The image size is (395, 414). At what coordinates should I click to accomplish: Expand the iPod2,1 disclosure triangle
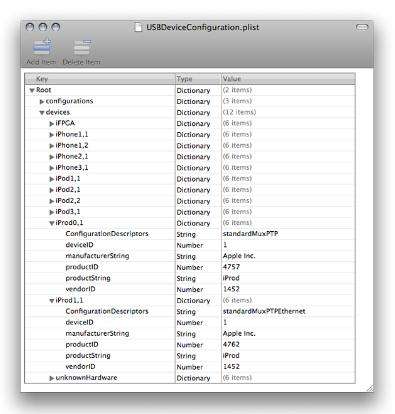pyautogui.click(x=52, y=190)
